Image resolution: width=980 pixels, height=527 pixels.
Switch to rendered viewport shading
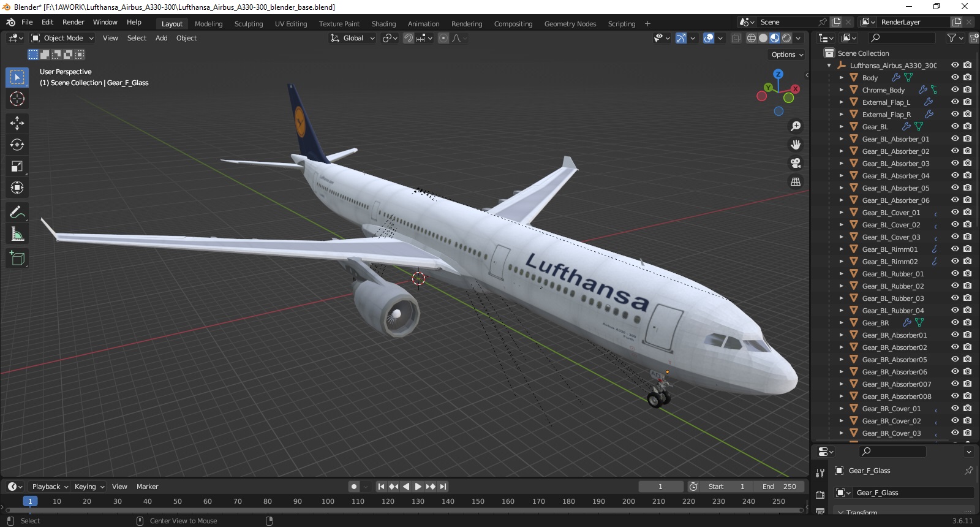[x=786, y=38]
